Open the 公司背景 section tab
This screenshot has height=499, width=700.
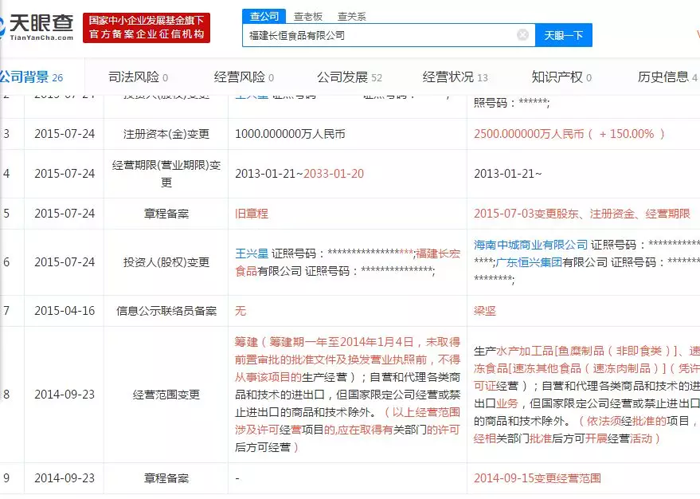[x=28, y=77]
